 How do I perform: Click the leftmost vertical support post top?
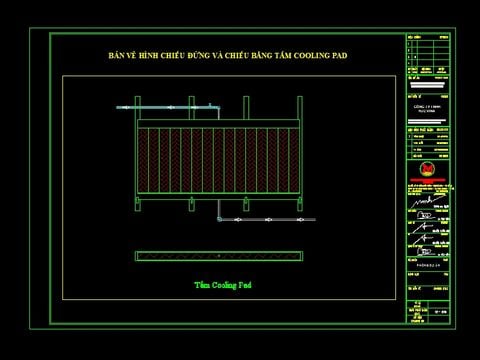point(138,107)
